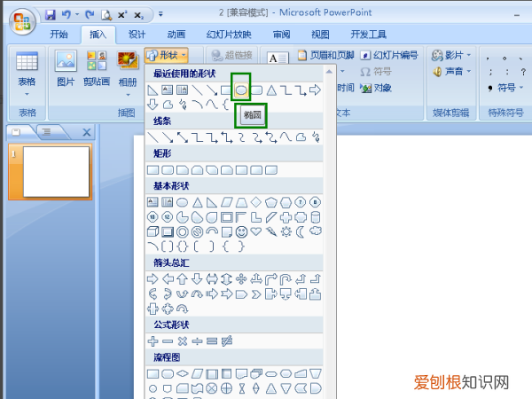This screenshot has width=532, height=399.
Task: Click the Save icon in quick access toolbar
Action: 50,15
